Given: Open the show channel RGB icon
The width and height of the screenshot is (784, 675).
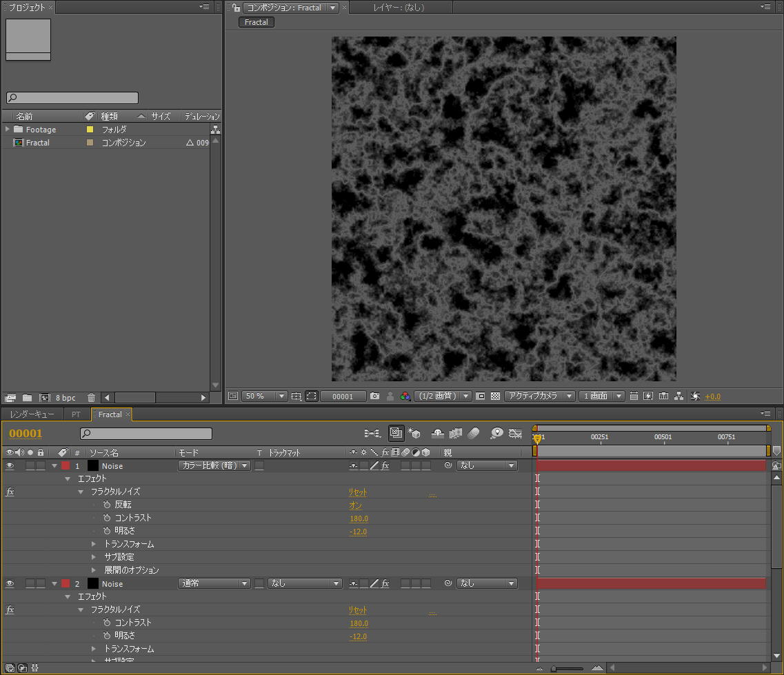Looking at the screenshot, I should pos(405,396).
